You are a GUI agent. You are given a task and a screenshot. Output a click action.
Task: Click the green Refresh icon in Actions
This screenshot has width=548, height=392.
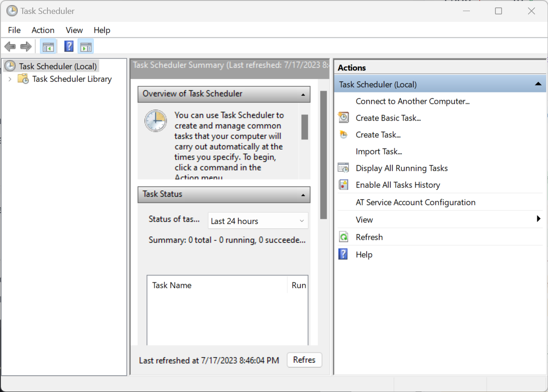[343, 237]
